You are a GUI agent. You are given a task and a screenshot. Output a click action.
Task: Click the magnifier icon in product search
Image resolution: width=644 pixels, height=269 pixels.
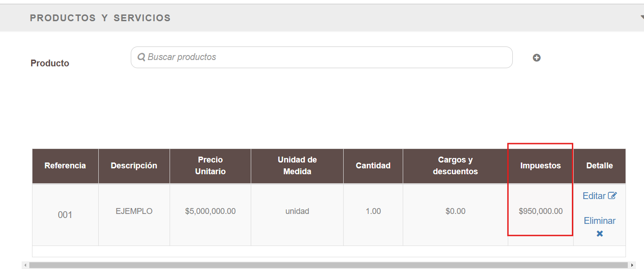pyautogui.click(x=141, y=57)
